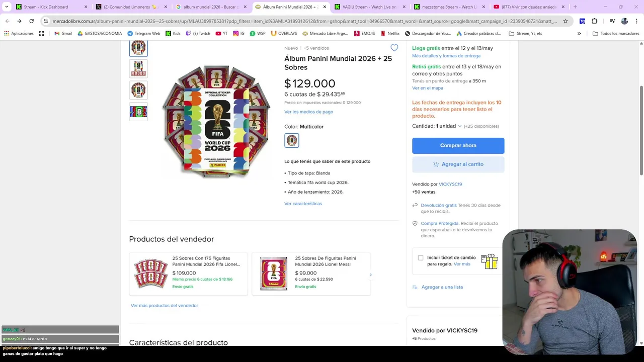Open the Todos los marcadores folder
This screenshot has height=362, width=644.
coord(616,33)
